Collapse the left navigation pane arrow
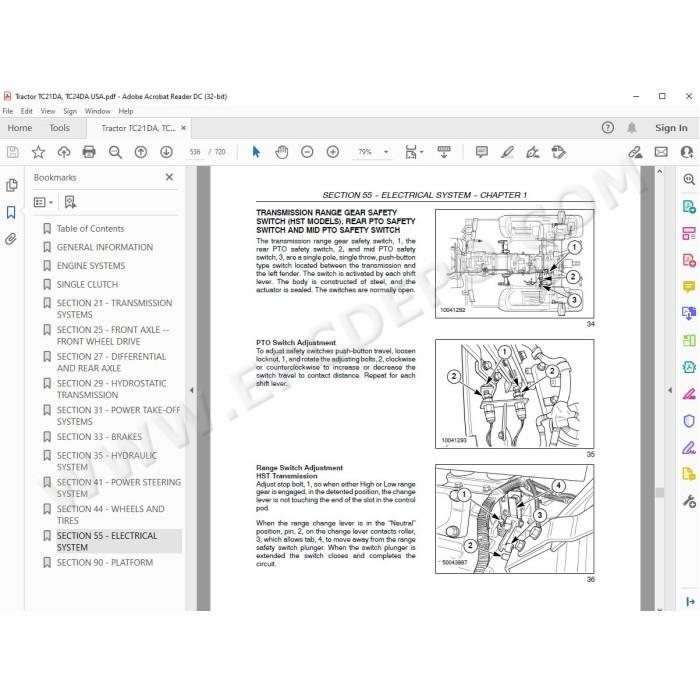This screenshot has height=700, width=700. tap(192, 390)
